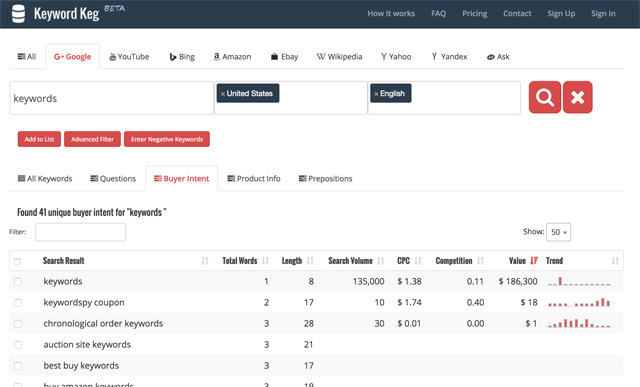The width and height of the screenshot is (640, 387).
Task: Sort by Length column arrows
Action: [310, 261]
